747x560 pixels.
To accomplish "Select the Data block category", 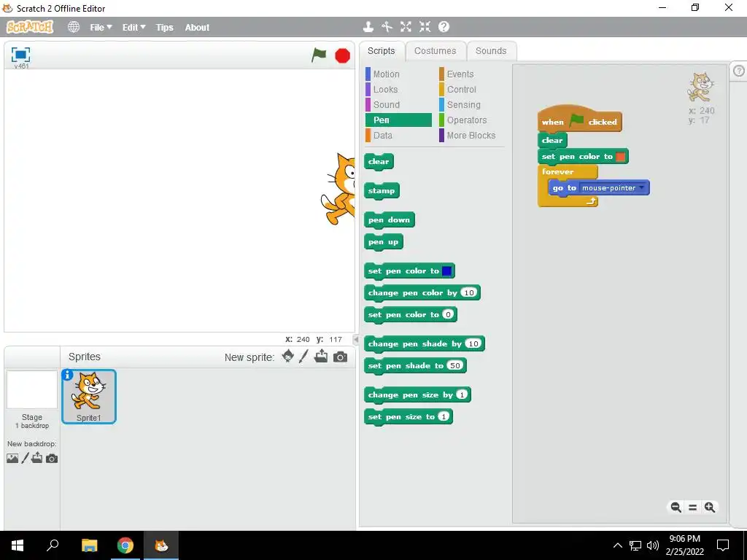I will [398, 135].
